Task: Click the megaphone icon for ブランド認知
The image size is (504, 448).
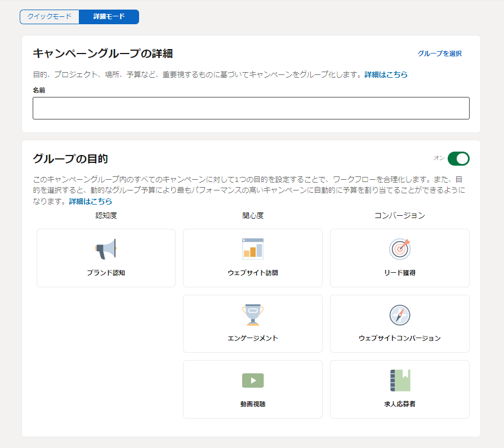Action: (106, 249)
